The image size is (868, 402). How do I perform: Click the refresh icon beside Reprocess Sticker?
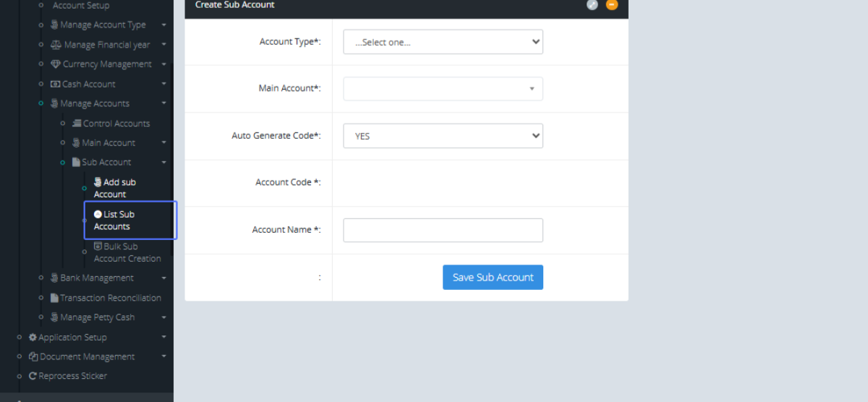(x=33, y=376)
